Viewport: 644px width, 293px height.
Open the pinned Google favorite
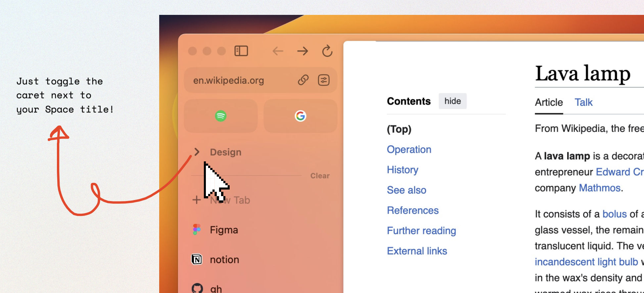point(300,116)
